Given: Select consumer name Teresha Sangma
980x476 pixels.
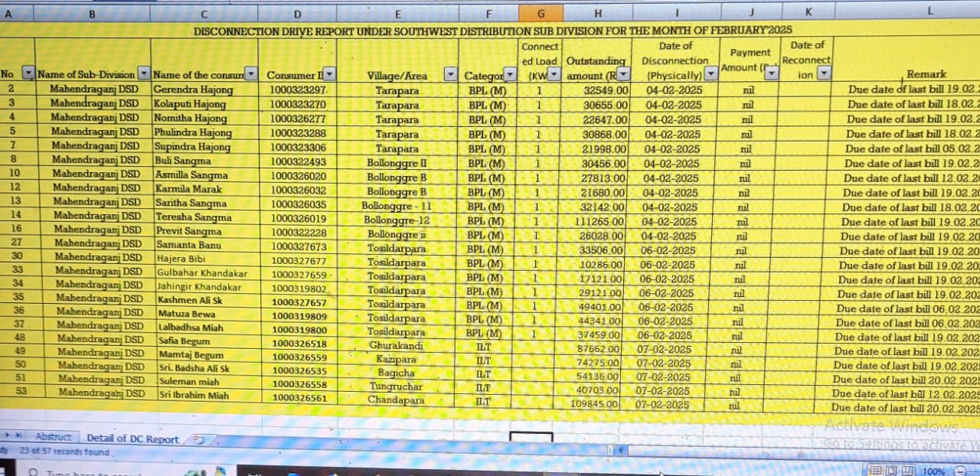Looking at the screenshot, I should point(191,217).
